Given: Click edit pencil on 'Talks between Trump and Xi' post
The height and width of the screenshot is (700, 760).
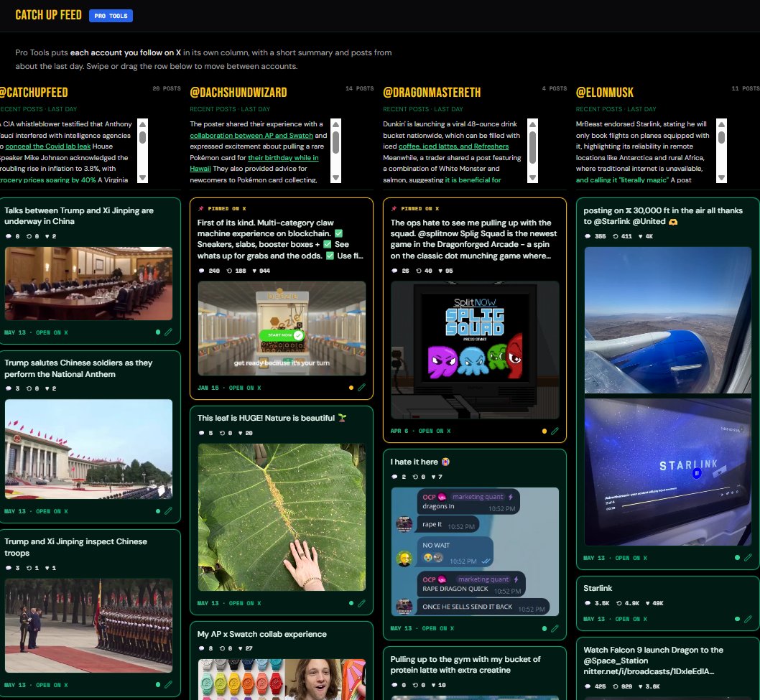Looking at the screenshot, I should (168, 332).
